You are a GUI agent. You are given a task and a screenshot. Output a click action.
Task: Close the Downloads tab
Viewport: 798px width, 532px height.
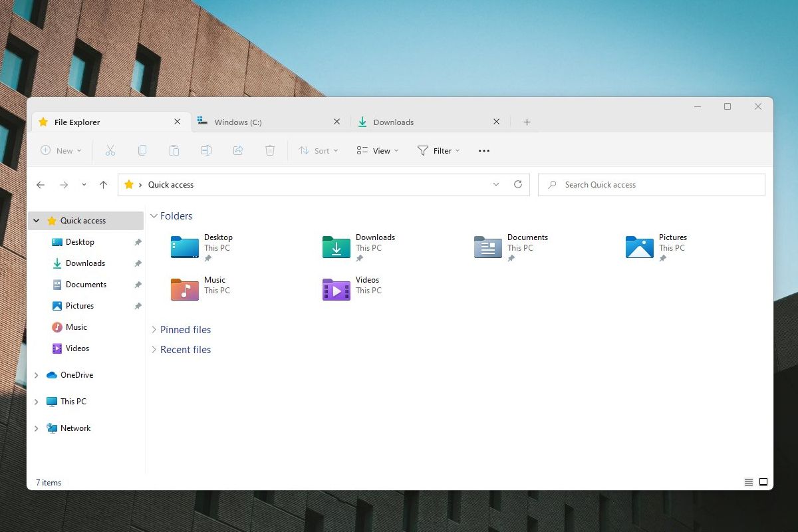[x=496, y=122]
